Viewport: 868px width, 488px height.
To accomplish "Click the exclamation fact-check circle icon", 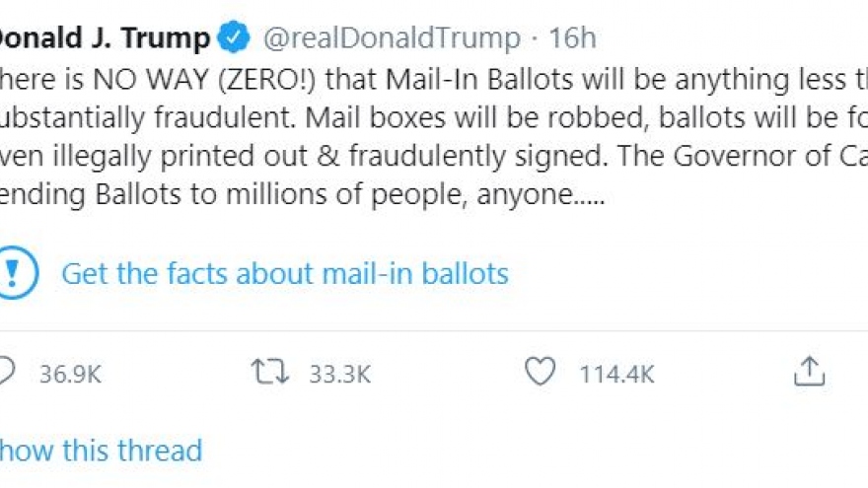I will [x=17, y=272].
